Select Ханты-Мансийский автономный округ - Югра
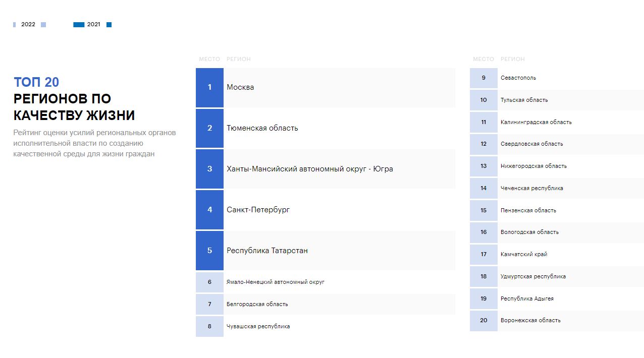This screenshot has width=644, height=358. pos(309,169)
